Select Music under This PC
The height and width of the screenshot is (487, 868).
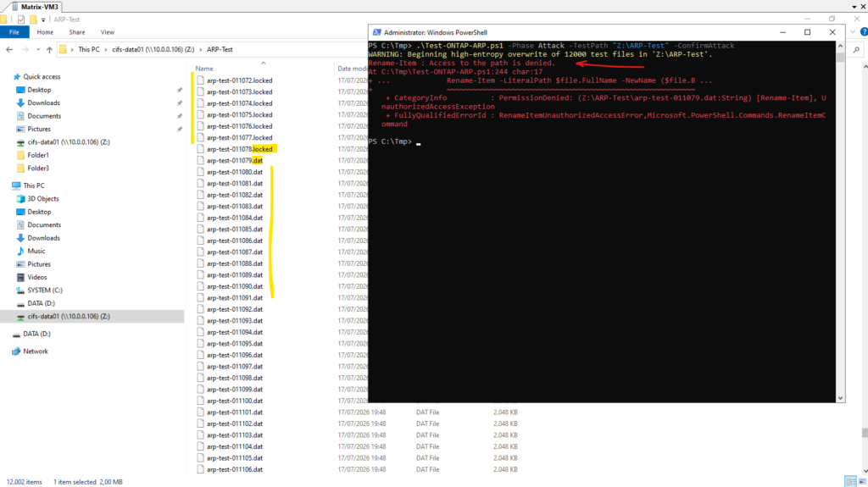[x=36, y=251]
